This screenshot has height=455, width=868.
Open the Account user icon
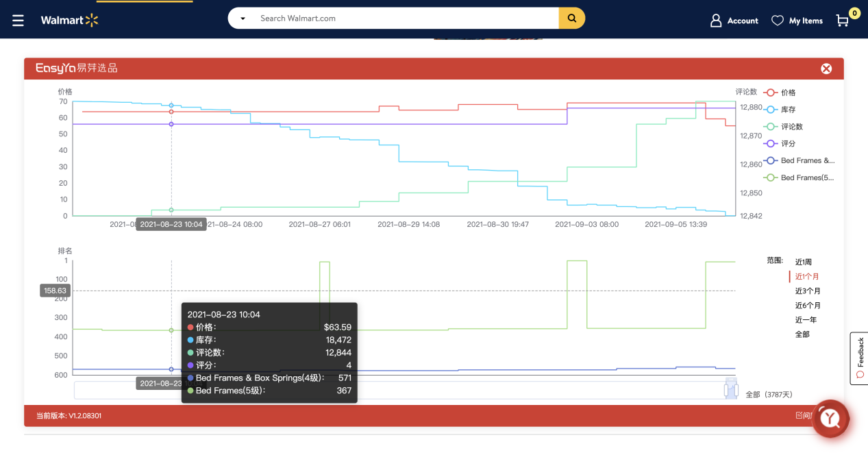[x=716, y=21]
